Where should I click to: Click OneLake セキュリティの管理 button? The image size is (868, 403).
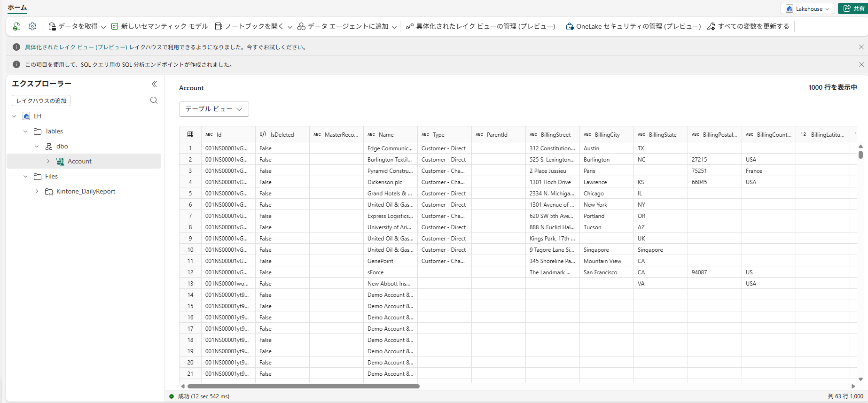pos(633,26)
